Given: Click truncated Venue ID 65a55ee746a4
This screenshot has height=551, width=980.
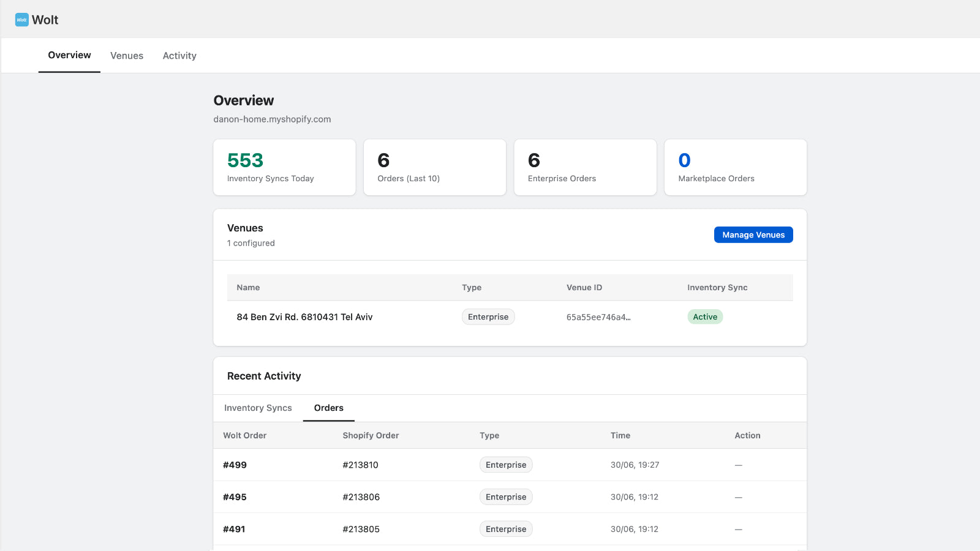Looking at the screenshot, I should [598, 317].
